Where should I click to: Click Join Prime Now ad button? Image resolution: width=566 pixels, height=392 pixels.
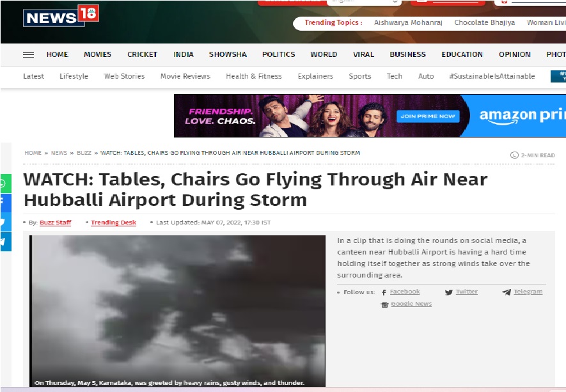[x=428, y=116]
